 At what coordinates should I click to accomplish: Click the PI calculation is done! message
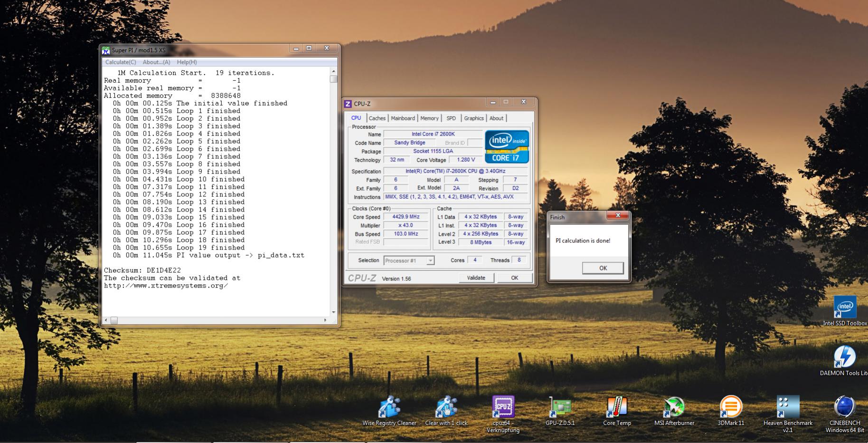click(x=583, y=241)
